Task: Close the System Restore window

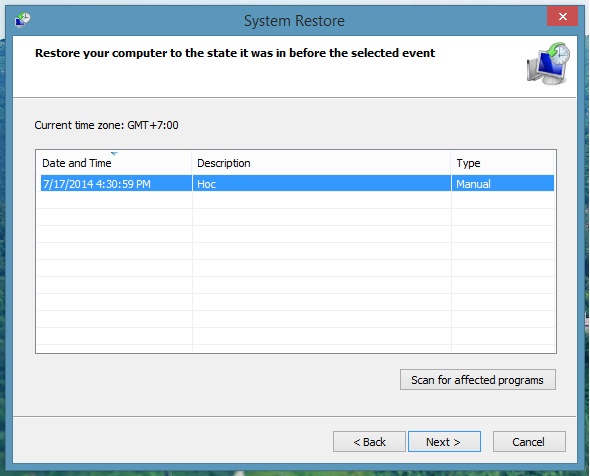Action: [563, 17]
